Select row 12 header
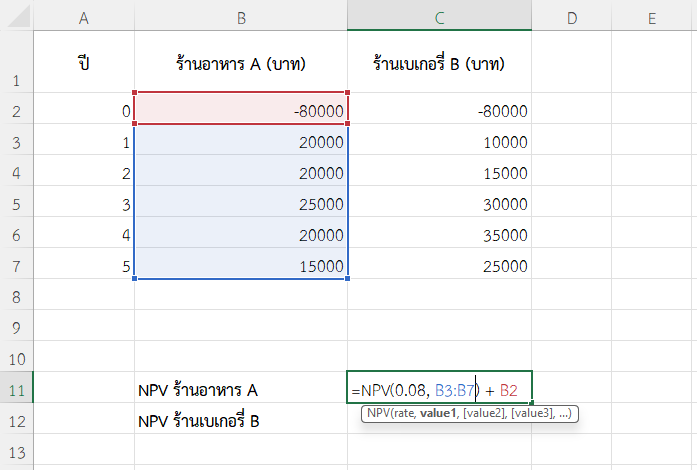The width and height of the screenshot is (697, 470). coord(16,418)
